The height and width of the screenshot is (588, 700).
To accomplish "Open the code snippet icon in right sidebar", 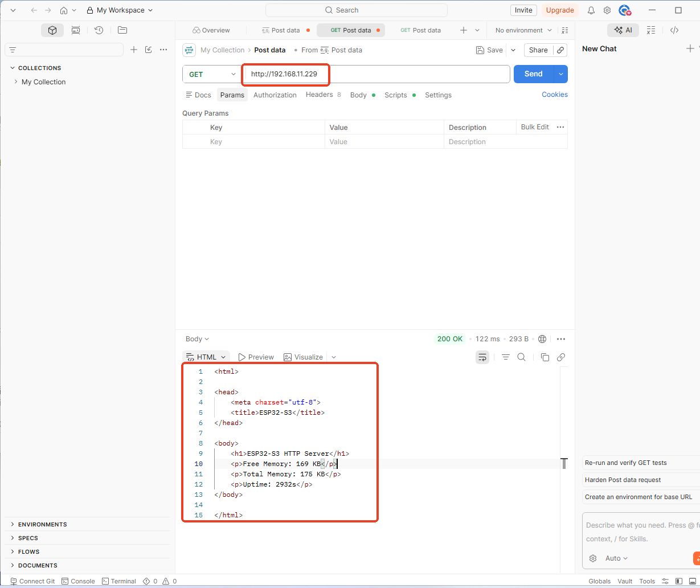I will pyautogui.click(x=674, y=30).
